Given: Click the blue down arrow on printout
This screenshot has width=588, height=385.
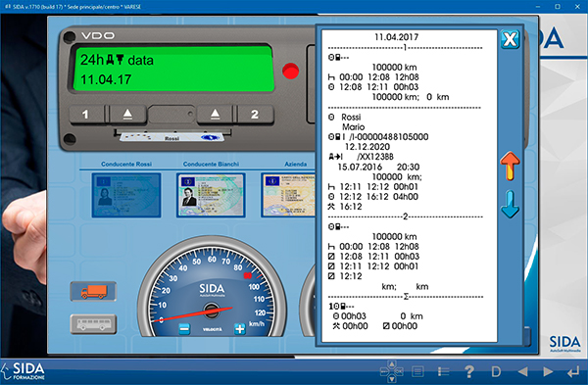Looking at the screenshot, I should click(x=510, y=205).
